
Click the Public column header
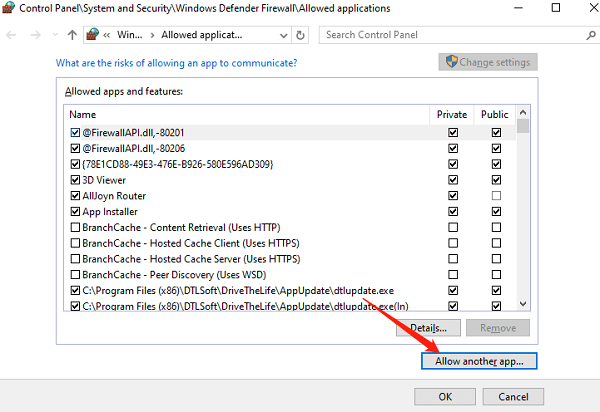495,114
